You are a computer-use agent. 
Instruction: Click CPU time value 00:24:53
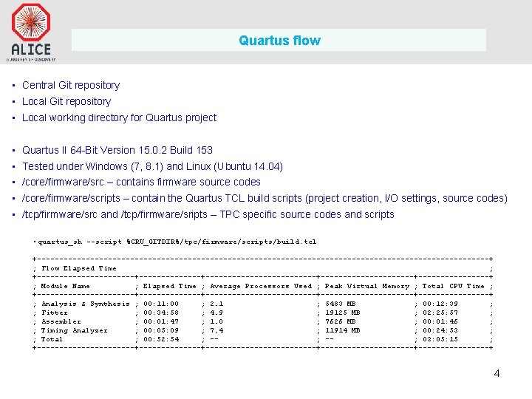coord(440,330)
